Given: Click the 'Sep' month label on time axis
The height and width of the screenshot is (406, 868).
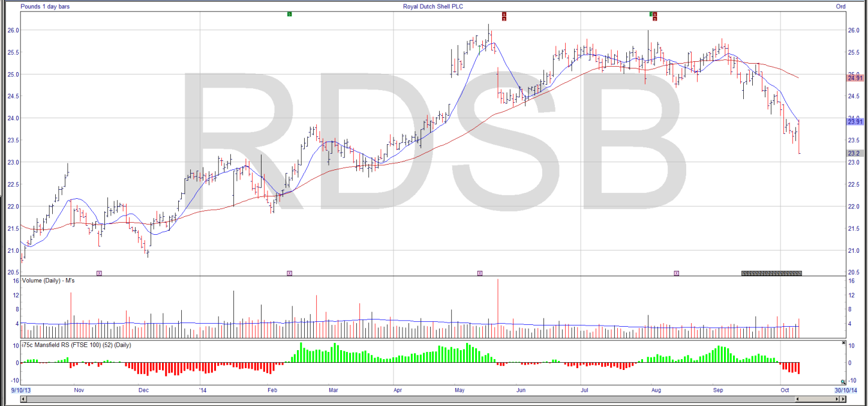Looking at the screenshot, I should click(x=717, y=390).
